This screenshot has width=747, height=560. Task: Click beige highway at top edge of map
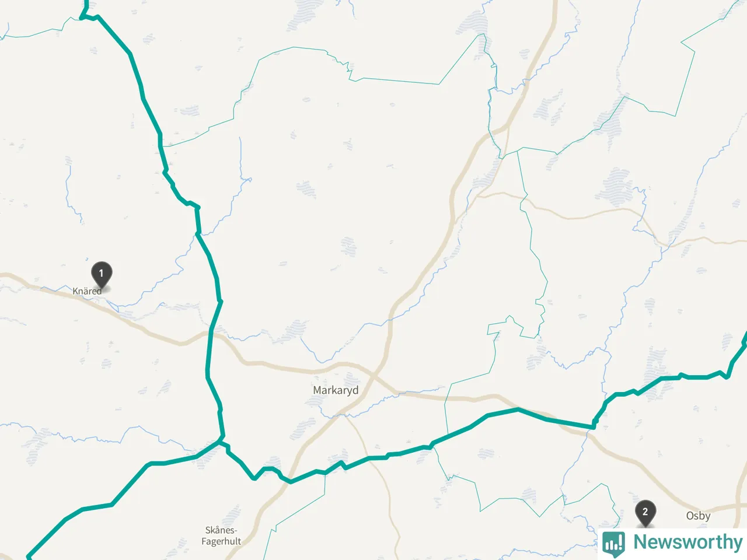pyautogui.click(x=554, y=5)
